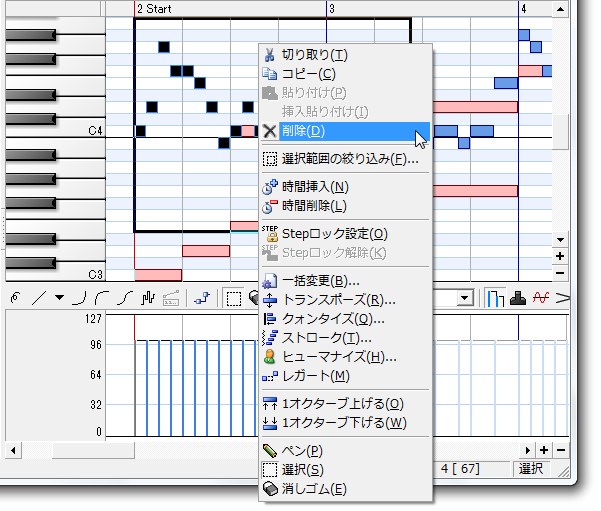
Task: Click horizontal scrollbar right arrow
Action: point(527,450)
